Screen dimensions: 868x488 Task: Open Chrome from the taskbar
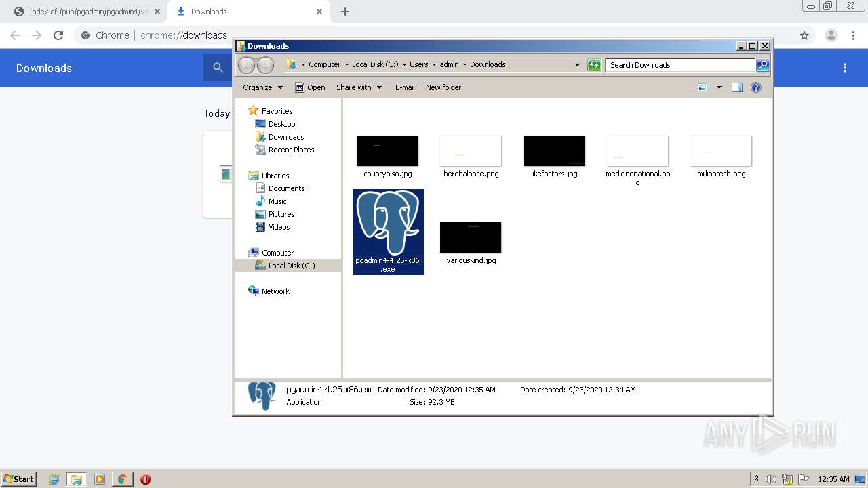click(122, 479)
